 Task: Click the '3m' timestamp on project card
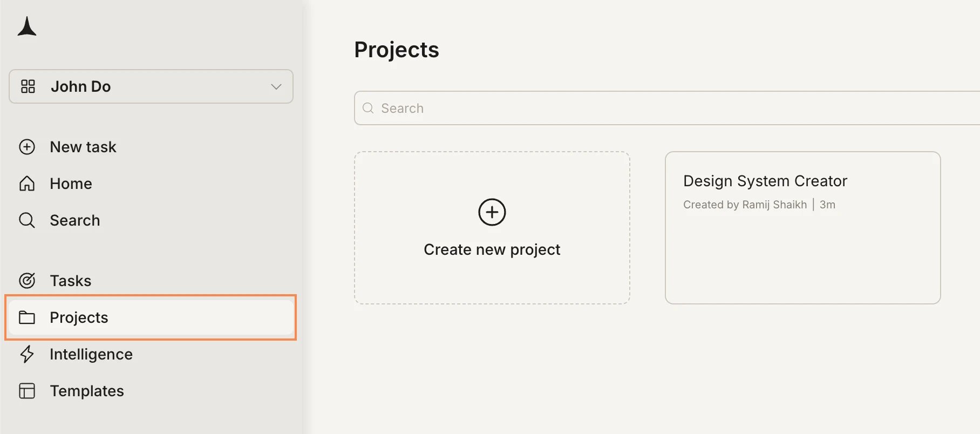(x=827, y=205)
